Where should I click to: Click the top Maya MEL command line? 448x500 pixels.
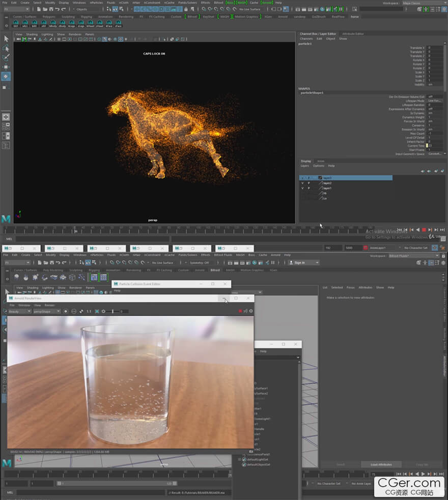(93, 239)
